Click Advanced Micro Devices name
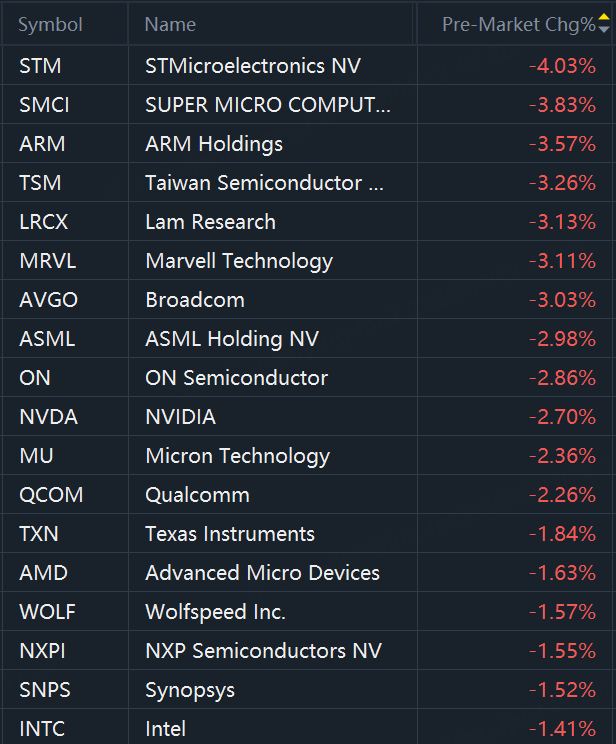The width and height of the screenshot is (616, 744). coord(262,573)
